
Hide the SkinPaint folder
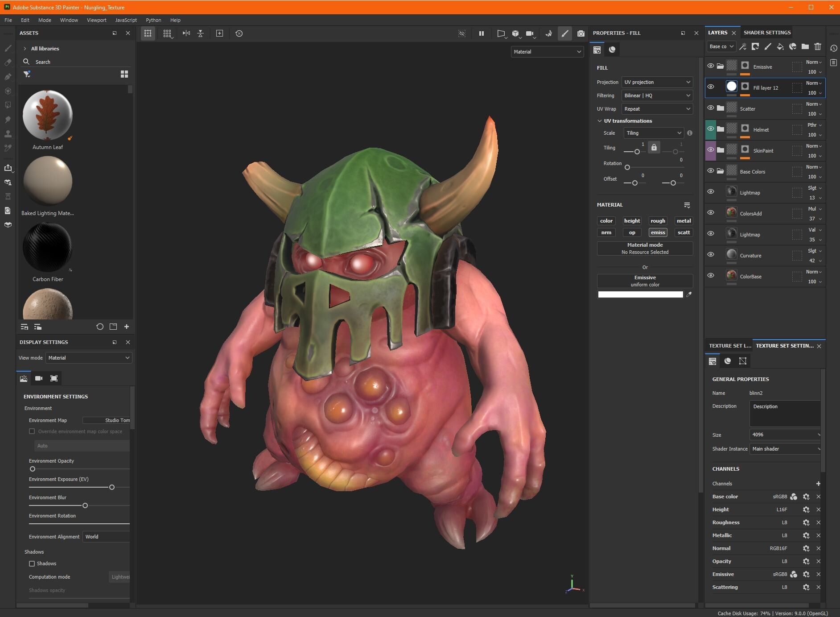point(711,150)
